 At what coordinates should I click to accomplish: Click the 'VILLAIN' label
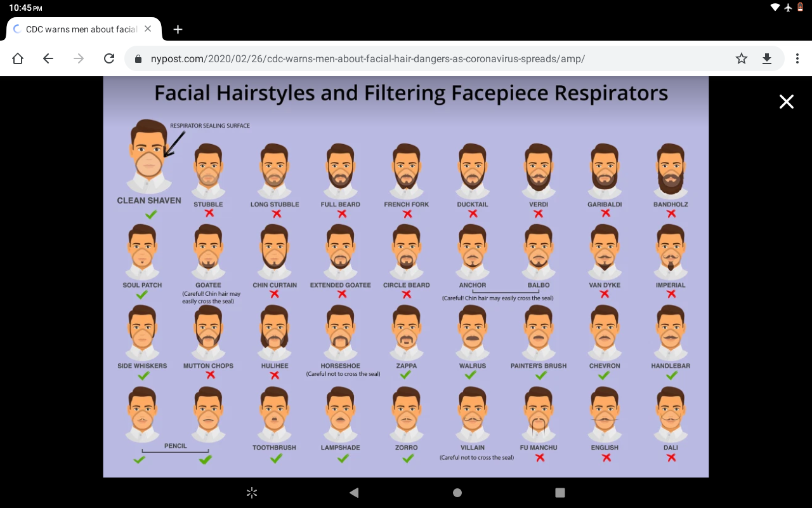(x=473, y=448)
